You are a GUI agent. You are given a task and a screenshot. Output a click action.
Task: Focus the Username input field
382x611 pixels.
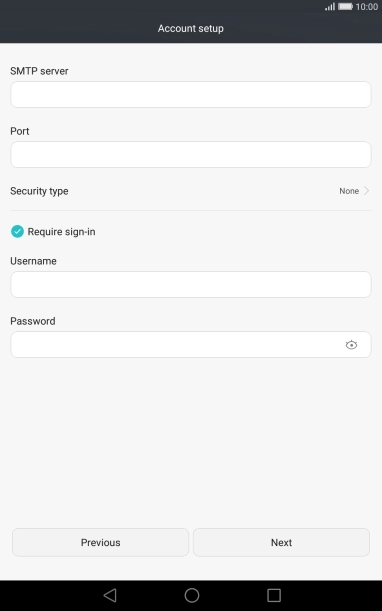tap(191, 284)
